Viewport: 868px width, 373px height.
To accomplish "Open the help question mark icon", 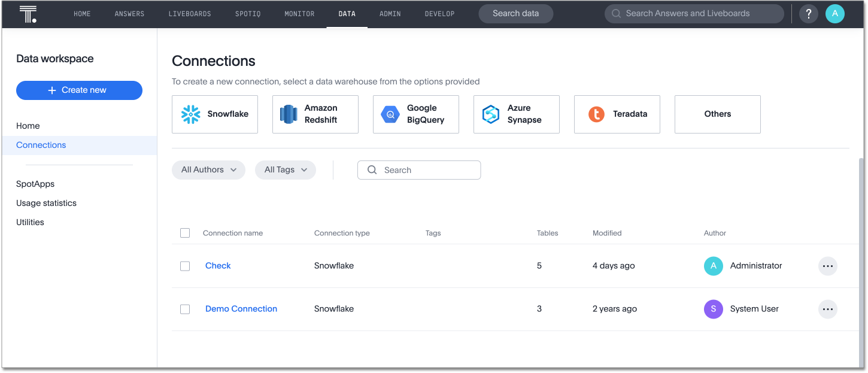I will [x=808, y=13].
